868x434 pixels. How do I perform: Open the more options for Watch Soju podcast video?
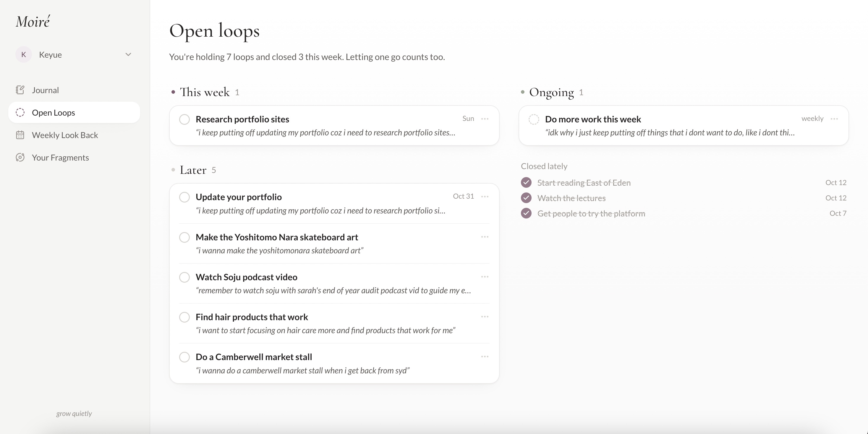[x=485, y=277]
